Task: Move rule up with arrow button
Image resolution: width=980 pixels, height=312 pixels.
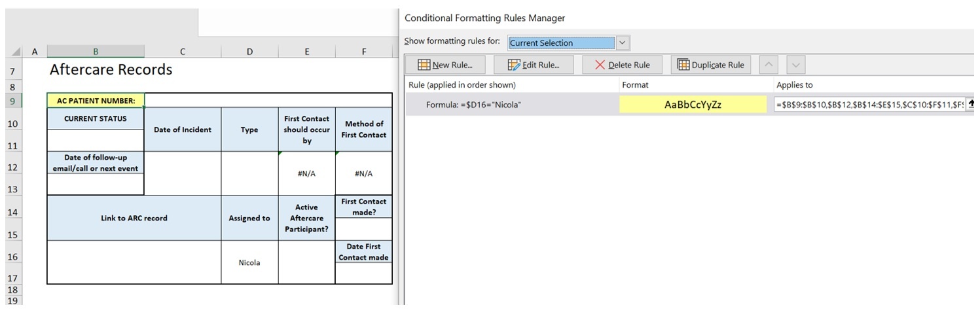Action: pyautogui.click(x=769, y=65)
